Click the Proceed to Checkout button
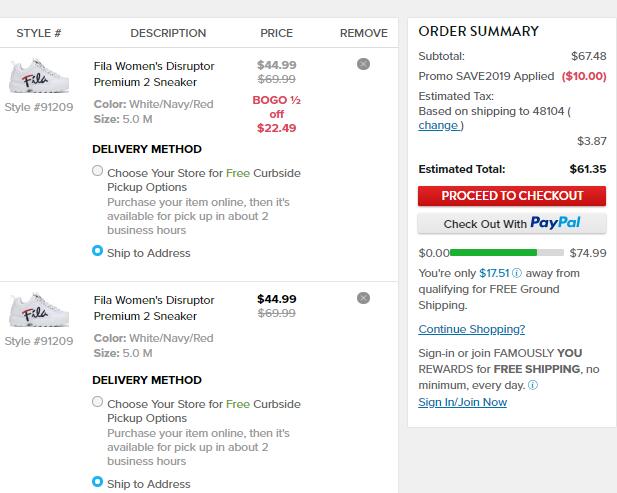Screen dimensions: 617x493 click(512, 196)
